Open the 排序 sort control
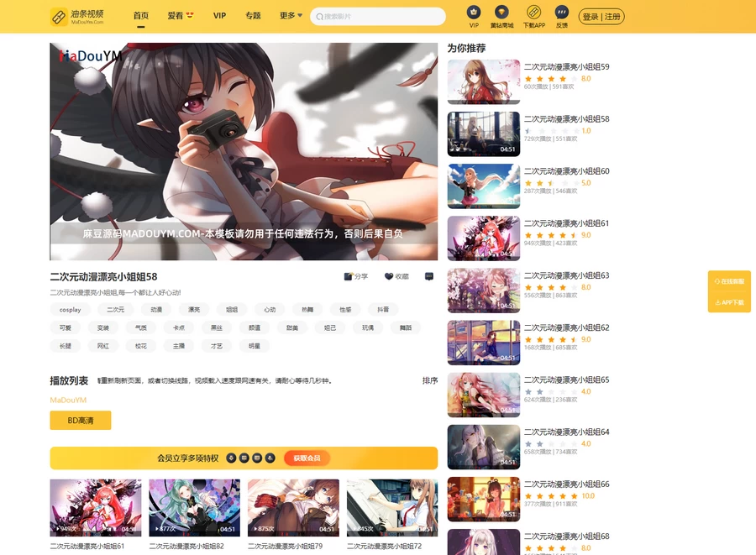The width and height of the screenshot is (756, 555). point(430,380)
